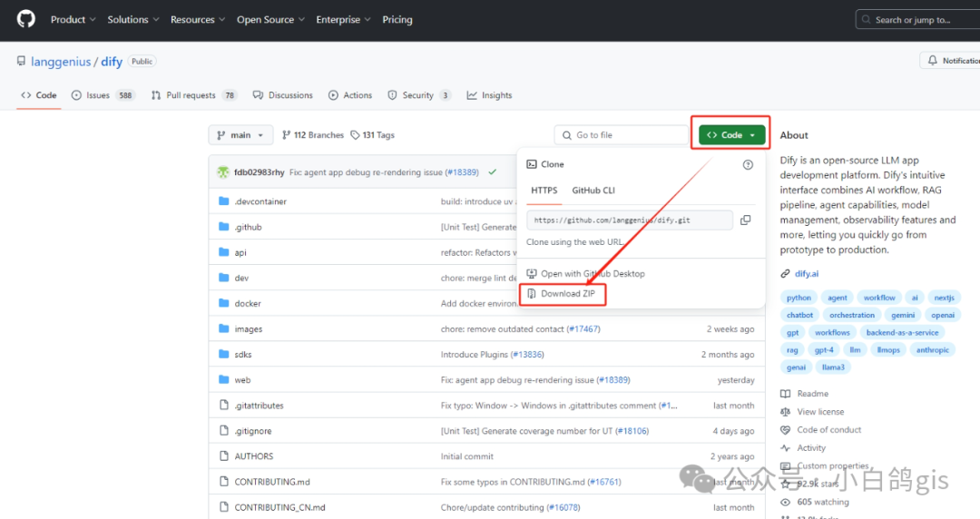
Task: Switch to the Pull requests tab
Action: [x=194, y=95]
